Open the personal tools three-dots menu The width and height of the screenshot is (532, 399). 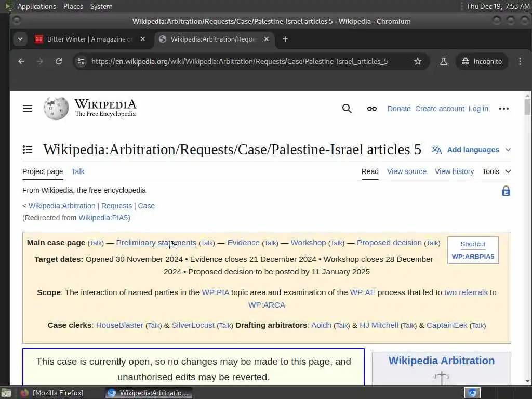(504, 109)
